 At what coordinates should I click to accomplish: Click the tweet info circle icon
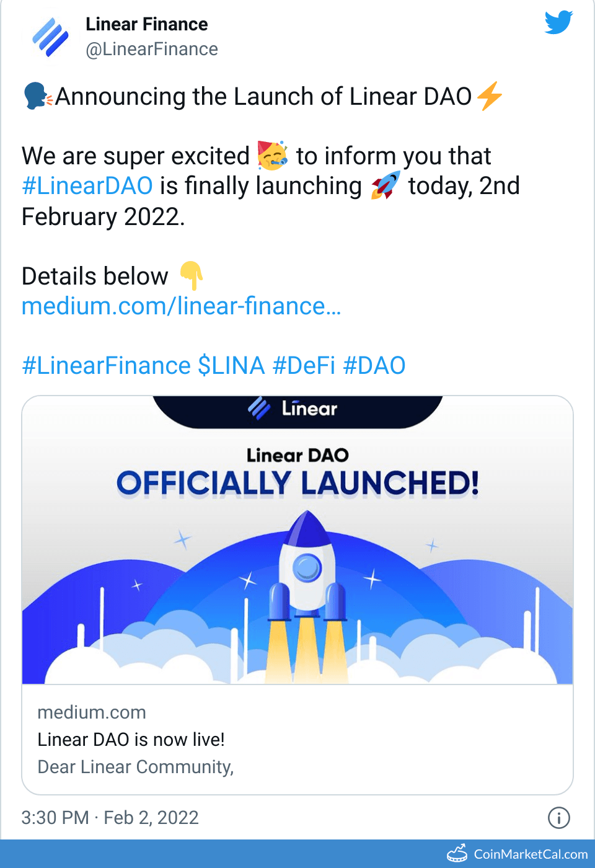(x=558, y=818)
